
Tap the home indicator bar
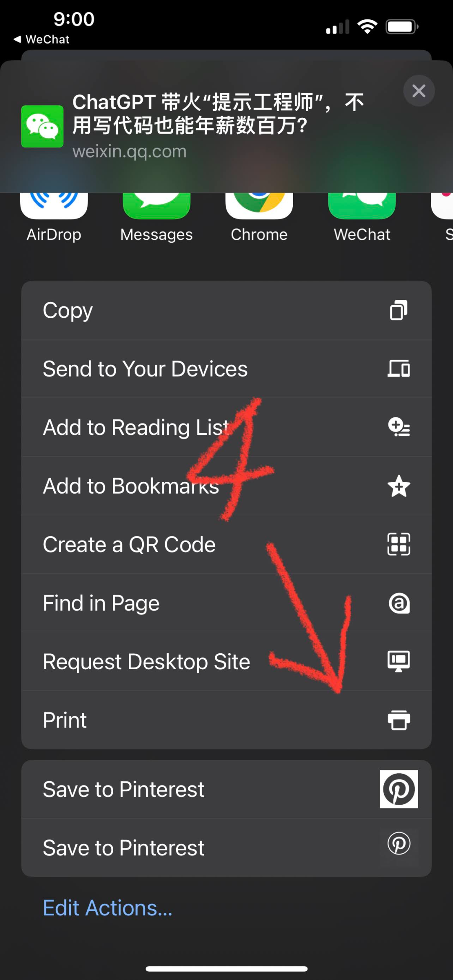226,969
